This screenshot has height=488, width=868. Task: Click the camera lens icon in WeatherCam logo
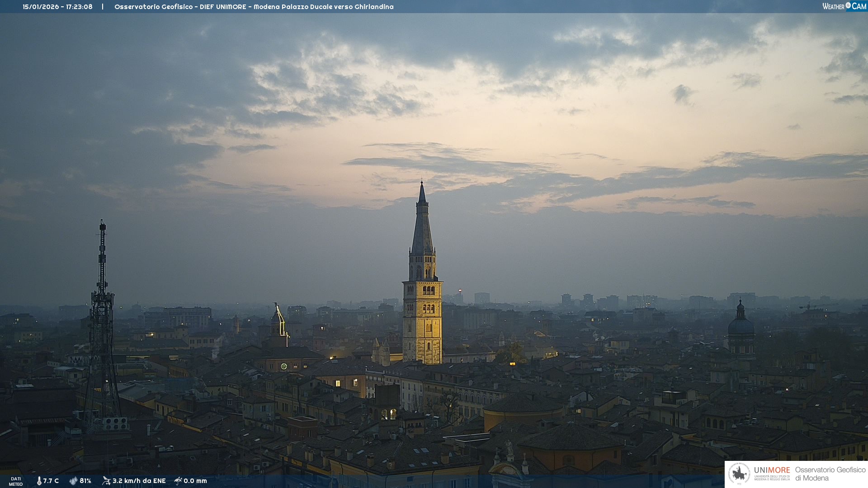pyautogui.click(x=848, y=5)
